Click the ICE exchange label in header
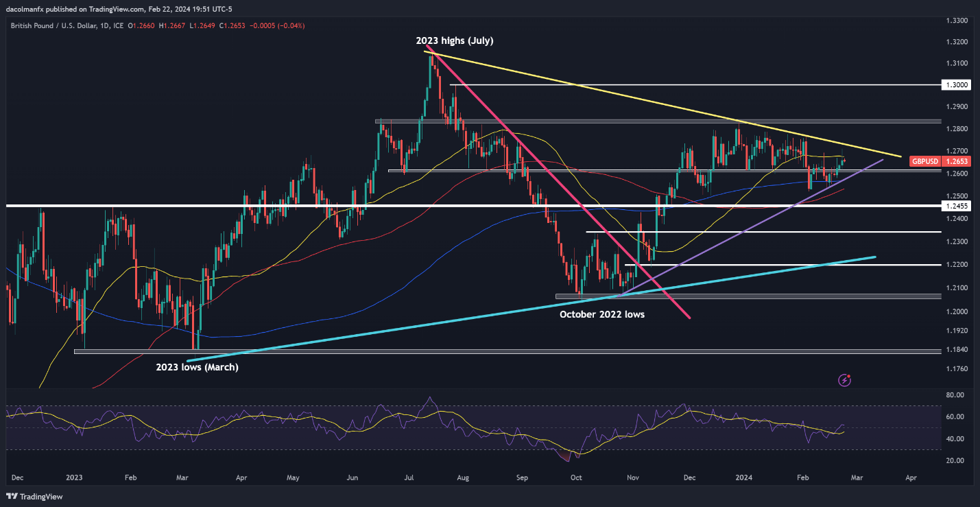 pos(118,25)
